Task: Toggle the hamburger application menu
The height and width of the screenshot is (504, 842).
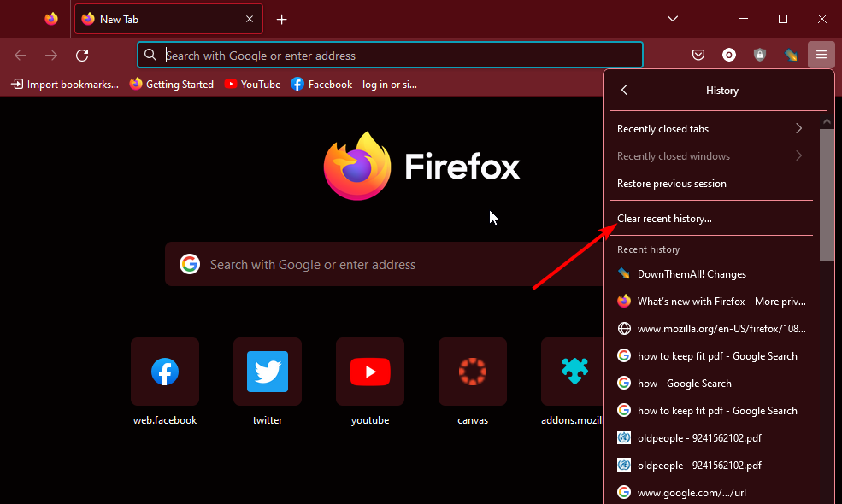Action: coord(821,55)
